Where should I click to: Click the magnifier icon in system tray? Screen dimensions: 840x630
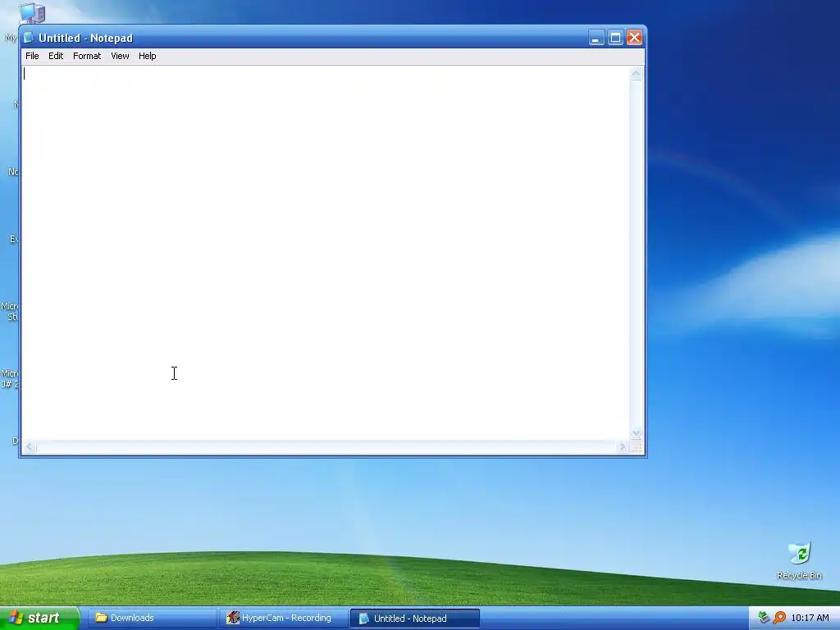pos(779,619)
